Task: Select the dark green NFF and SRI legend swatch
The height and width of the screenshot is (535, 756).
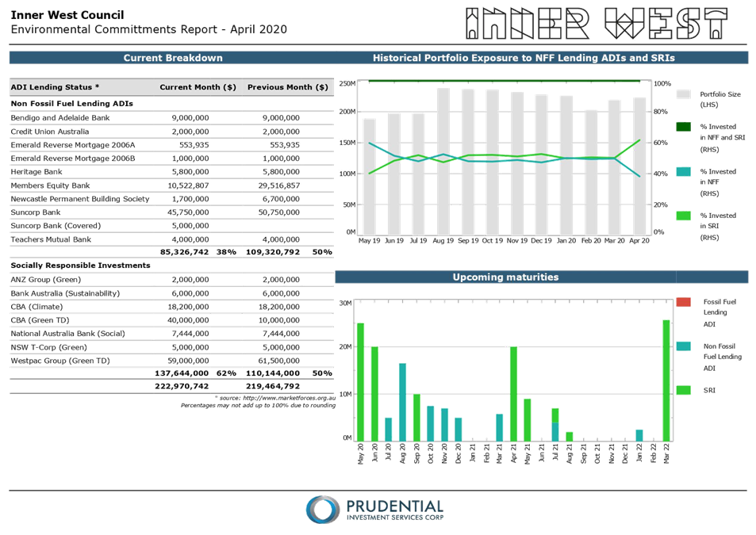Action: 683,127
